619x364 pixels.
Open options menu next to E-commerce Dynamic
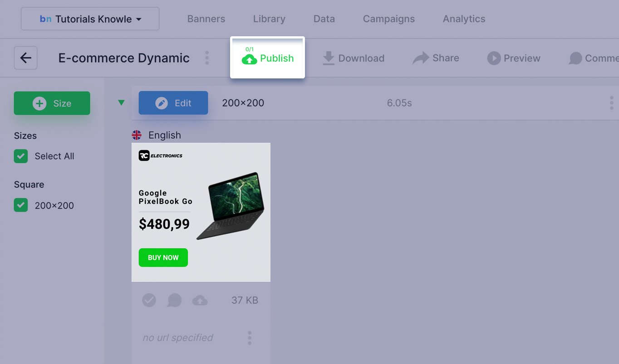click(207, 58)
